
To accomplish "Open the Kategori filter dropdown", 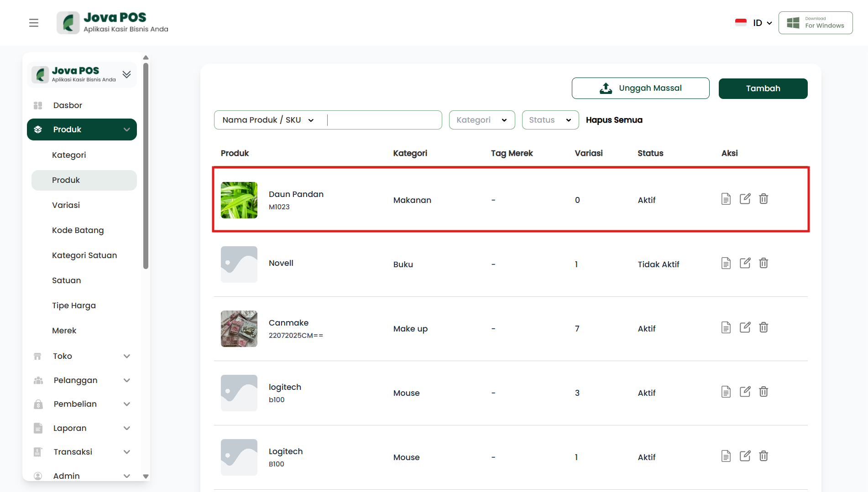I will coord(481,120).
